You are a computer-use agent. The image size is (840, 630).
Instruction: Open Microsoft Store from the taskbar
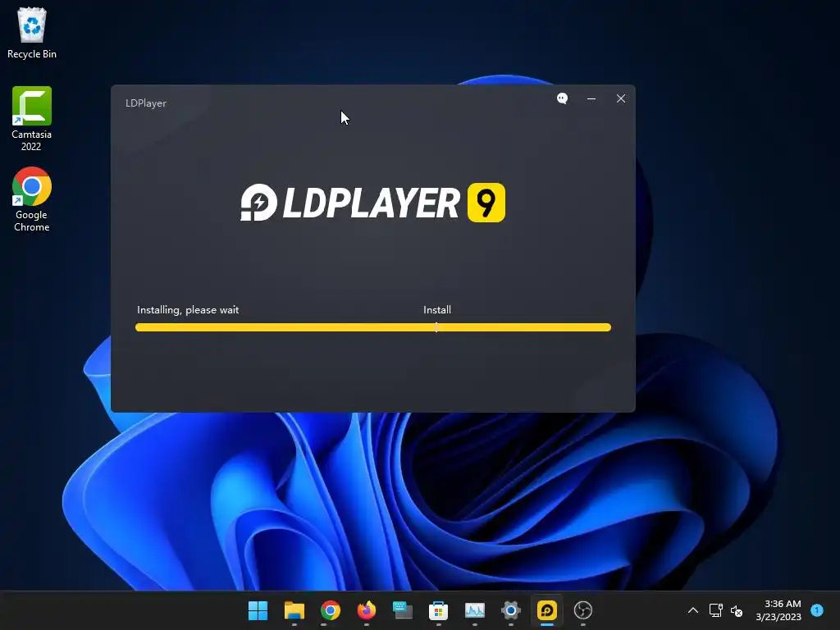[x=438, y=610]
